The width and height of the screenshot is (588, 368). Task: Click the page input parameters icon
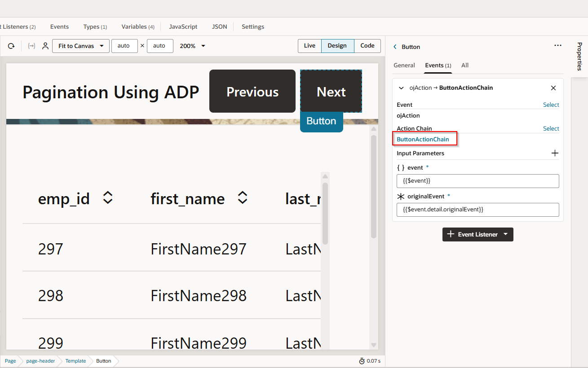[31, 46]
